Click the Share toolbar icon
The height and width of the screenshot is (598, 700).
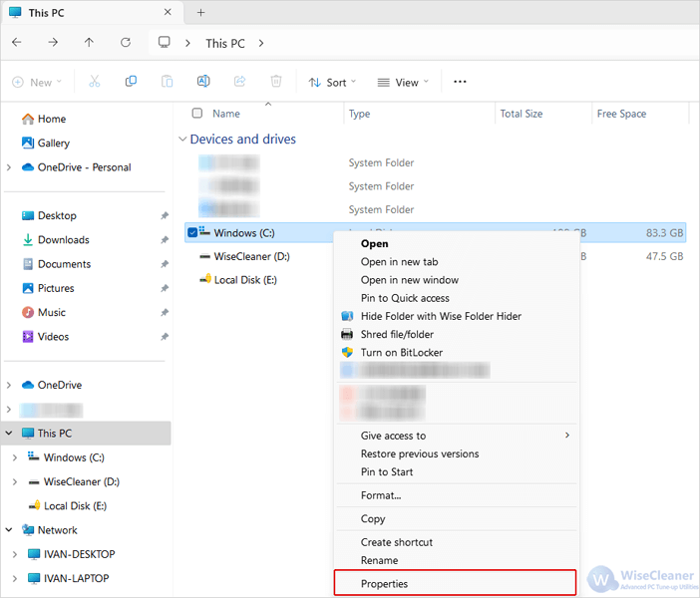click(239, 82)
